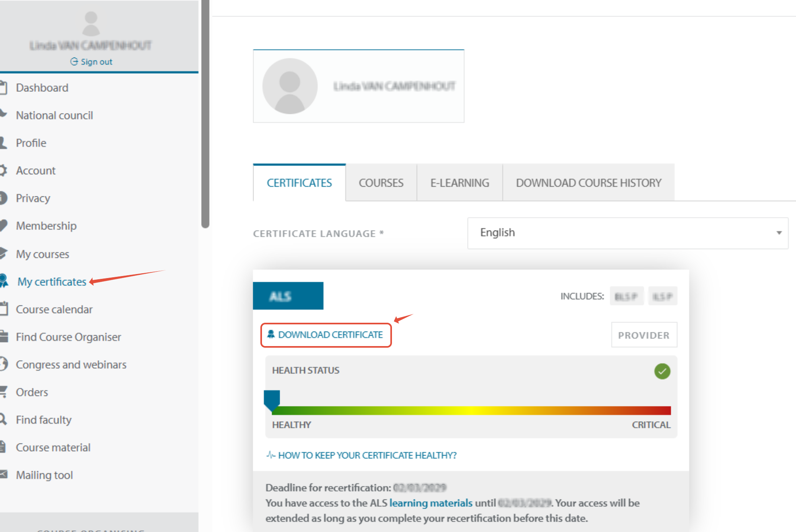796x532 pixels.
Task: Click the Course calendar icon in sidebar
Action: click(4, 309)
